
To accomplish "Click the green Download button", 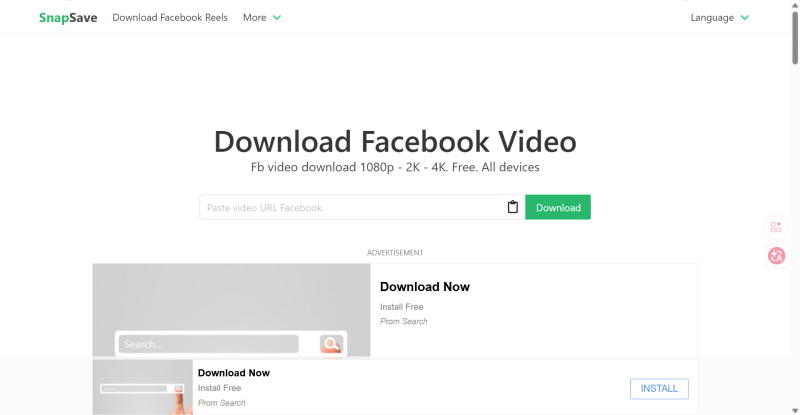I will 558,207.
